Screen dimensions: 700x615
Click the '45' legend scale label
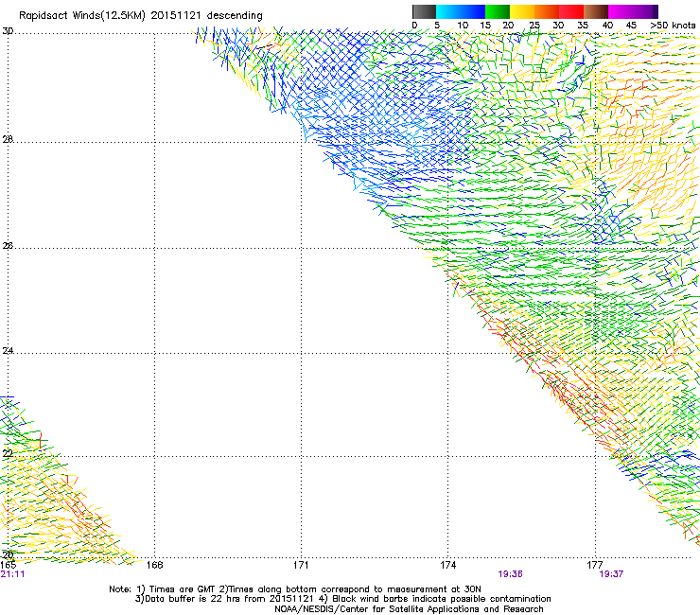631,26
